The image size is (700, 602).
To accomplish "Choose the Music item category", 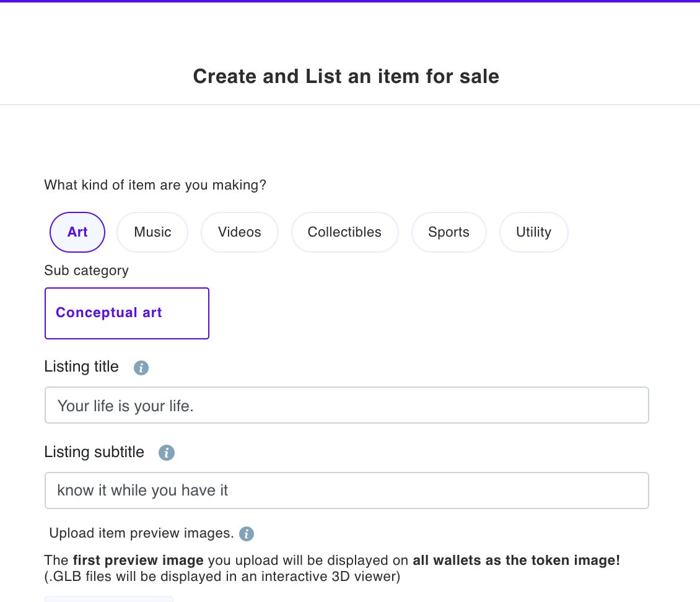I will tap(152, 232).
